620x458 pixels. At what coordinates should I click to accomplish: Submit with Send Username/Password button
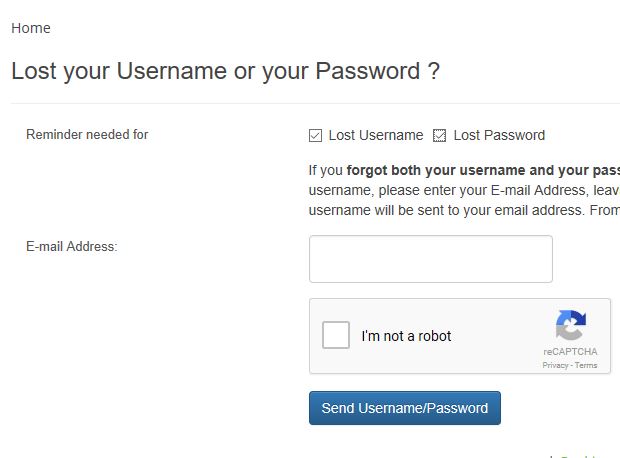click(x=405, y=408)
